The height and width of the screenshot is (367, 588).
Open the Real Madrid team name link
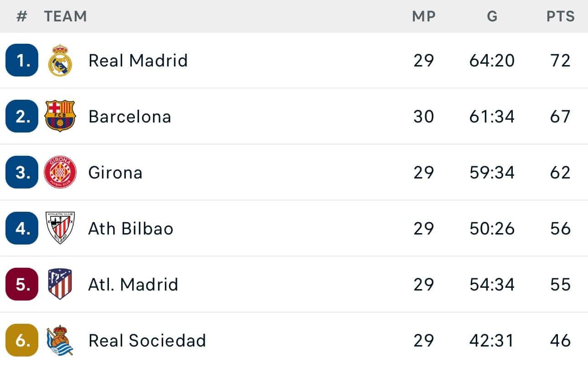point(138,61)
